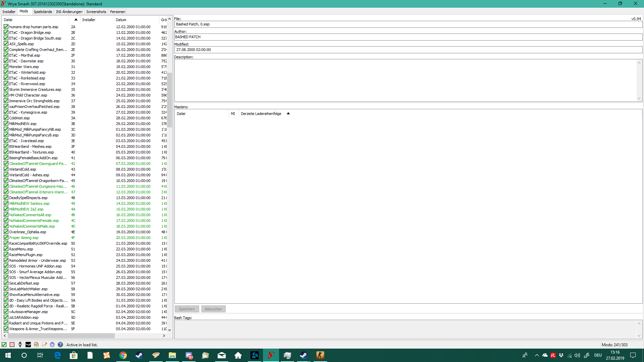Open the Spielstände tab

click(43, 12)
